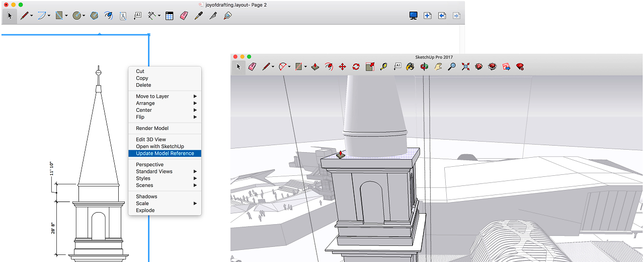Choose the Paint Bucket tool in SketchUp

[411, 67]
